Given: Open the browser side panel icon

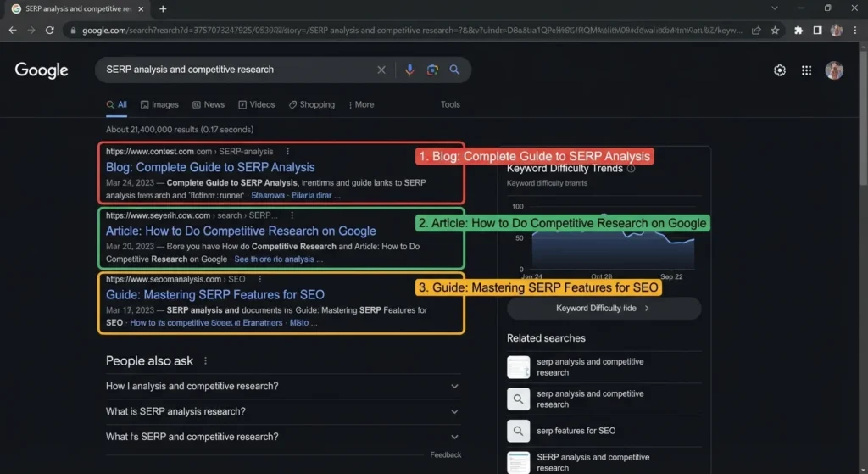Looking at the screenshot, I should pos(817,31).
